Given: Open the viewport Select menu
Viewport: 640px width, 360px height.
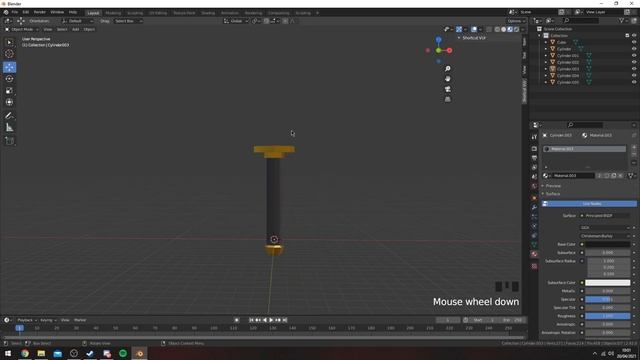Looking at the screenshot, I should pyautogui.click(x=62, y=29).
